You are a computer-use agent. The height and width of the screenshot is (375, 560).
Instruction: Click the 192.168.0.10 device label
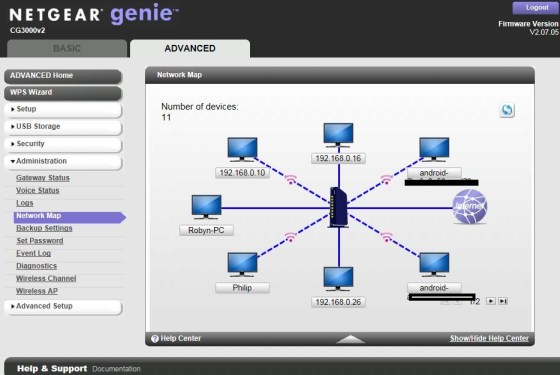coord(242,173)
